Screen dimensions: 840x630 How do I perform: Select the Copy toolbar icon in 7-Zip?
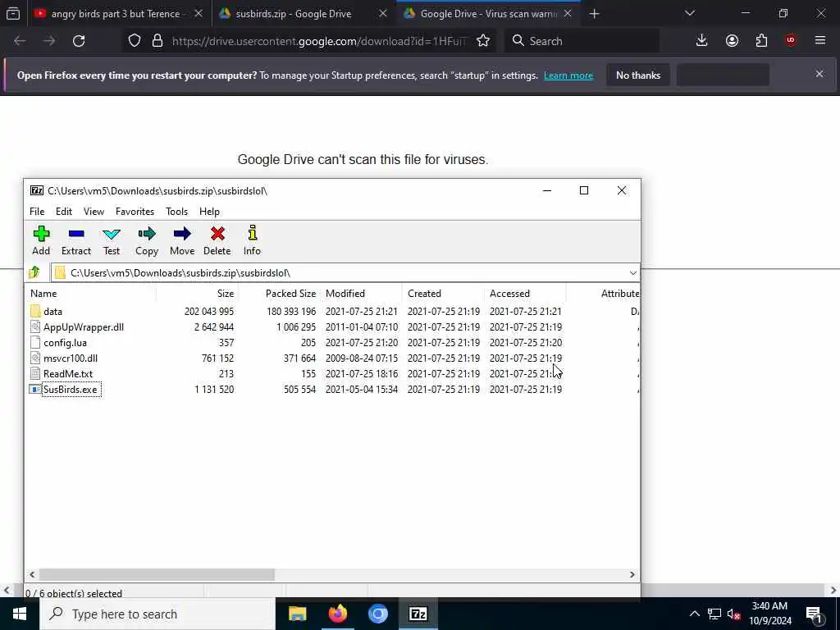point(146,240)
